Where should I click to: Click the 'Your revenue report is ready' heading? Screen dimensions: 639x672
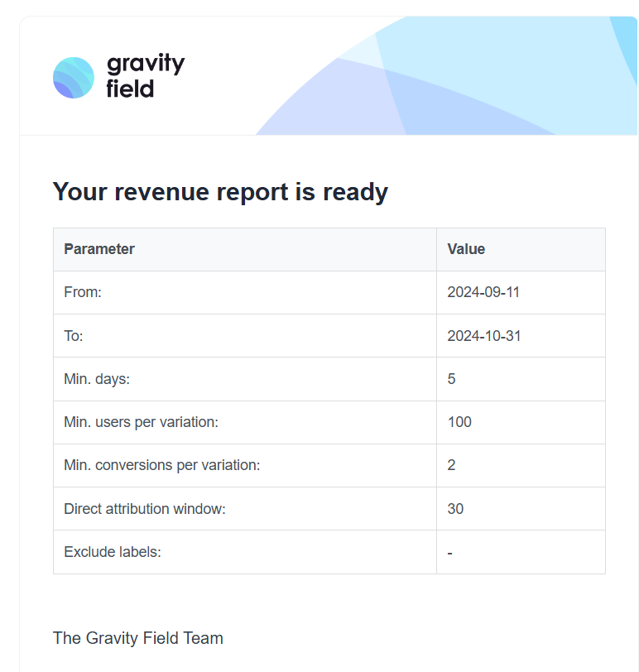point(220,192)
